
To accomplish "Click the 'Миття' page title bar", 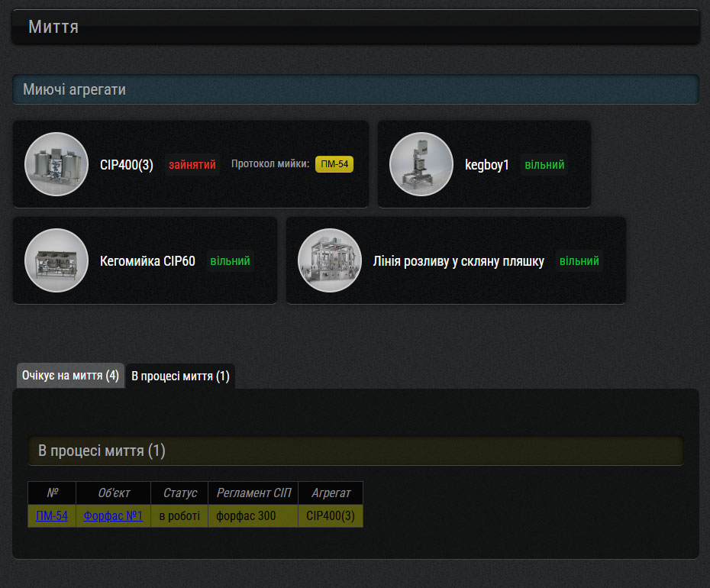I will (x=355, y=27).
